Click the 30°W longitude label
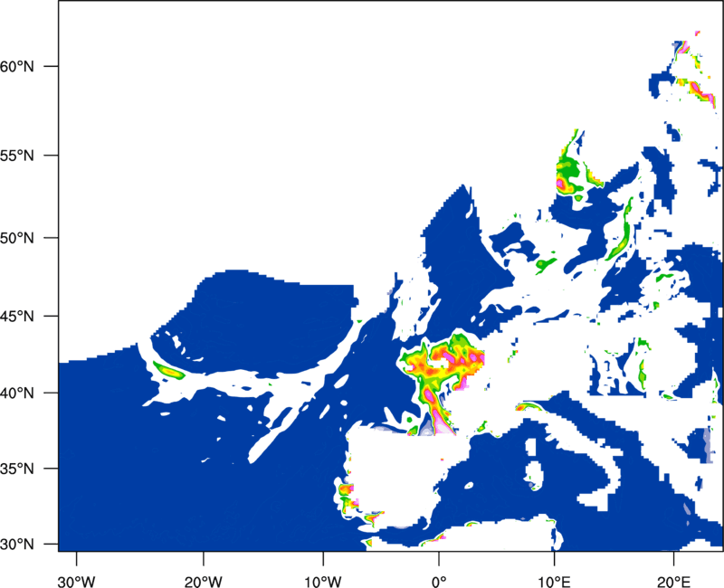 pos(77,582)
